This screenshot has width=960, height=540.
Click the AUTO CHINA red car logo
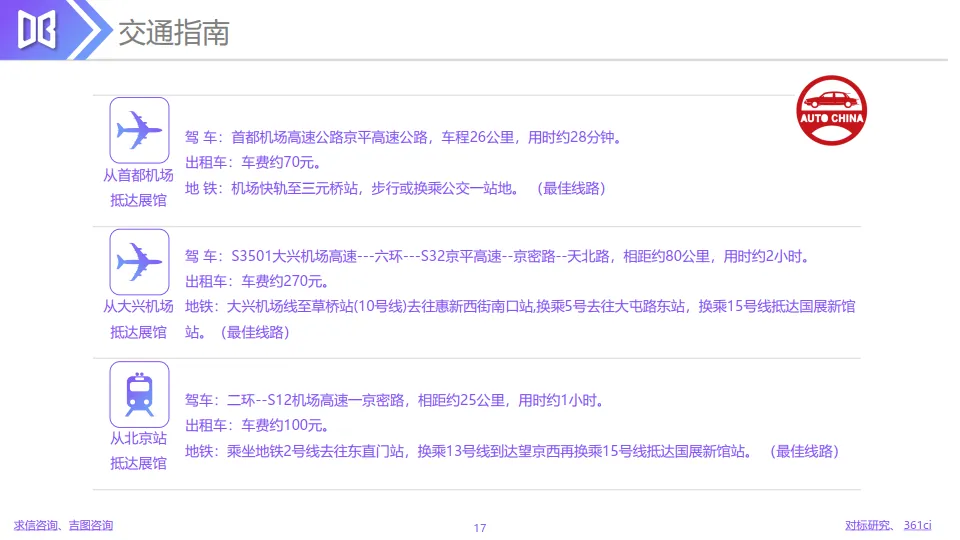(x=831, y=110)
